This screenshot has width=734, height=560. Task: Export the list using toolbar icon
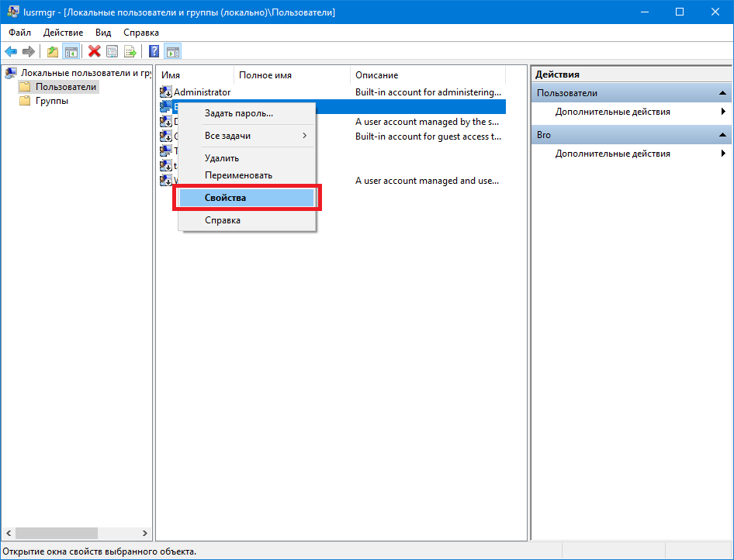point(130,51)
